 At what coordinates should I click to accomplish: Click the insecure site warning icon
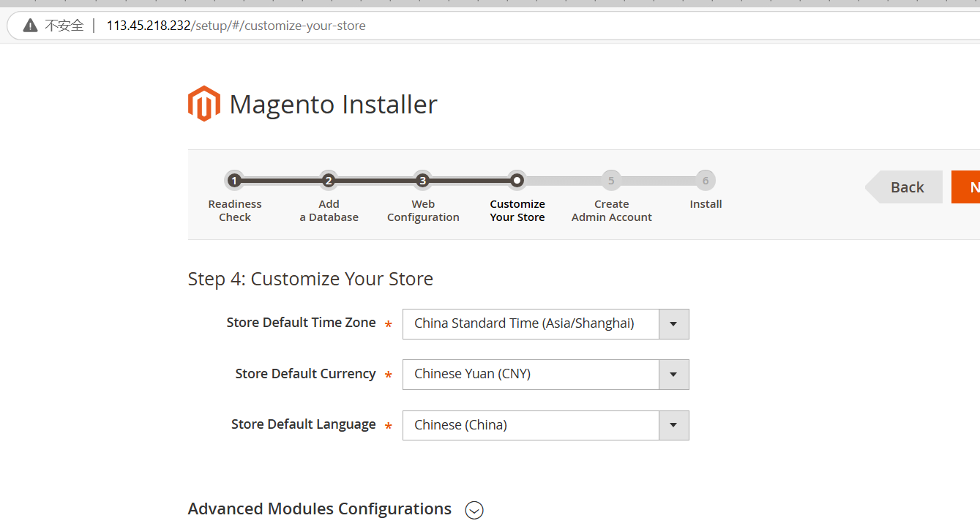coord(30,26)
